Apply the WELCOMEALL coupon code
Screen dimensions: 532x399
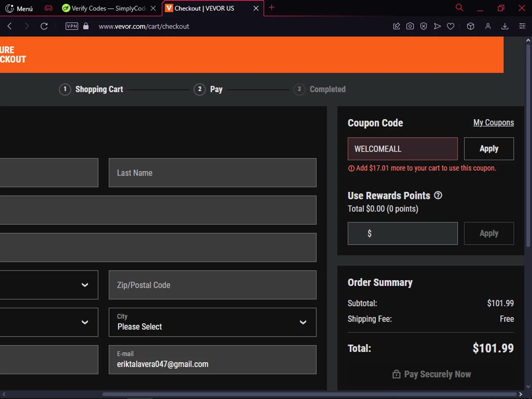click(488, 149)
